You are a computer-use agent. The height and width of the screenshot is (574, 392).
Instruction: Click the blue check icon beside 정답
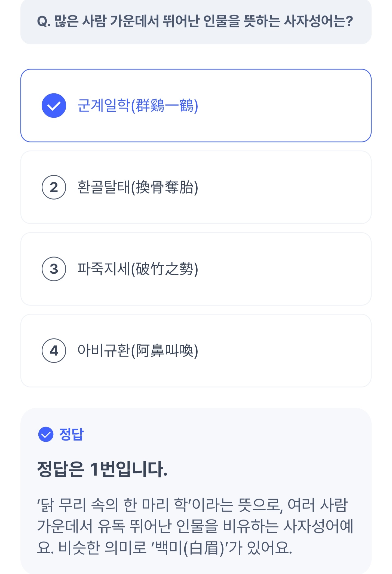click(x=46, y=434)
